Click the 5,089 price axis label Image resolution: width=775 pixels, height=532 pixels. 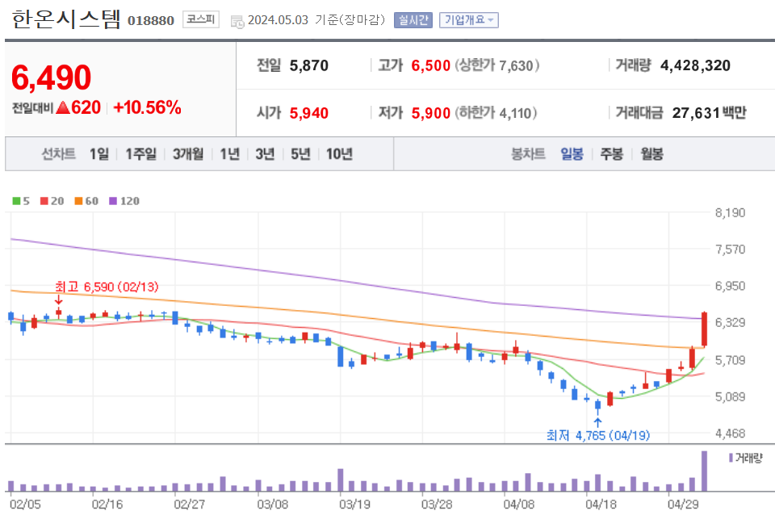click(730, 396)
